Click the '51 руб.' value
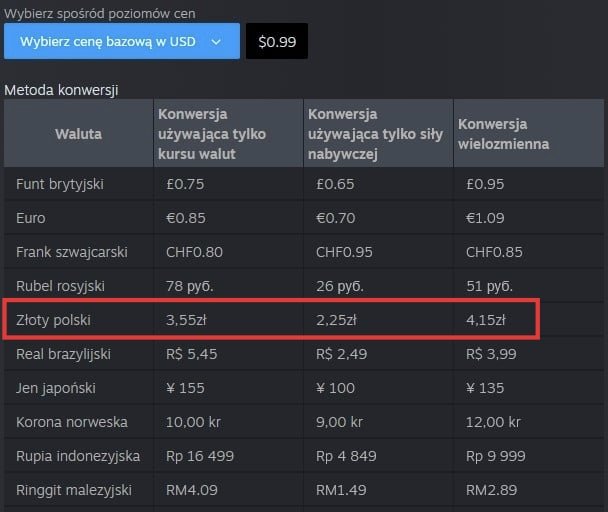 pyautogui.click(x=489, y=286)
